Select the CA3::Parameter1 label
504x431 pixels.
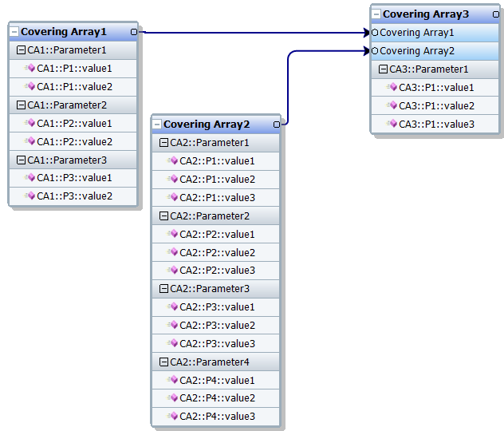pos(429,69)
